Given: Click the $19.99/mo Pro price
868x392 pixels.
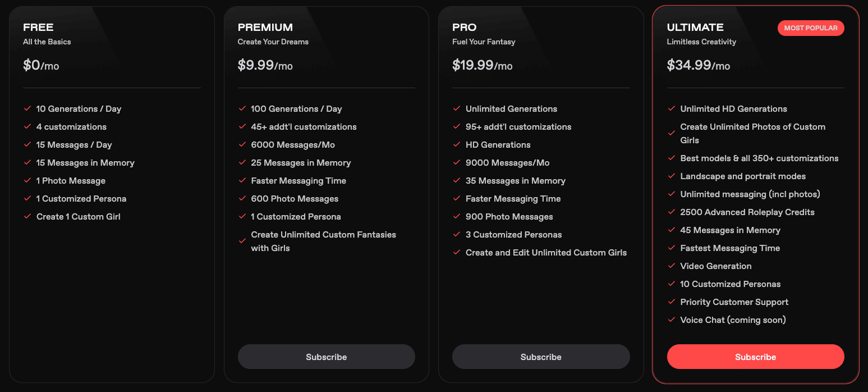Looking at the screenshot, I should (482, 65).
